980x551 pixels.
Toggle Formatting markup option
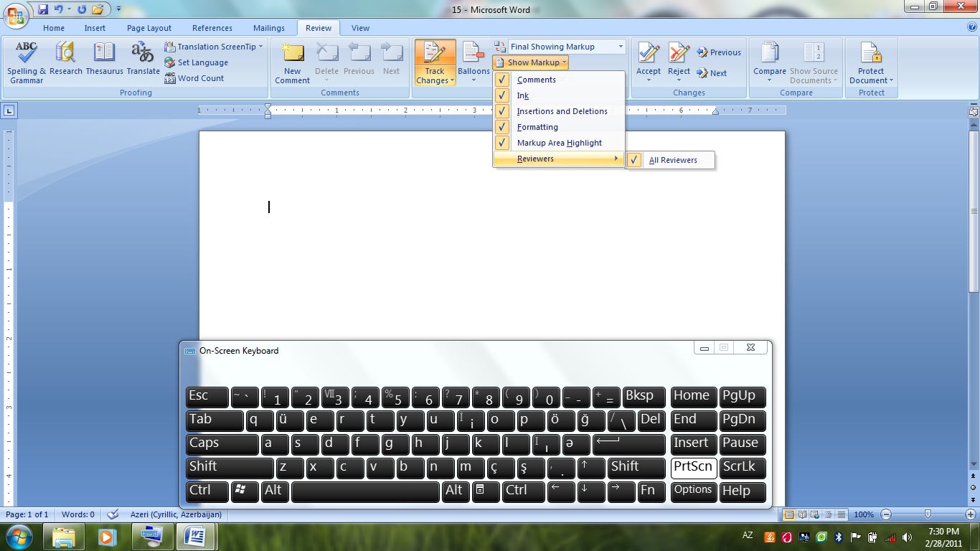[559, 127]
